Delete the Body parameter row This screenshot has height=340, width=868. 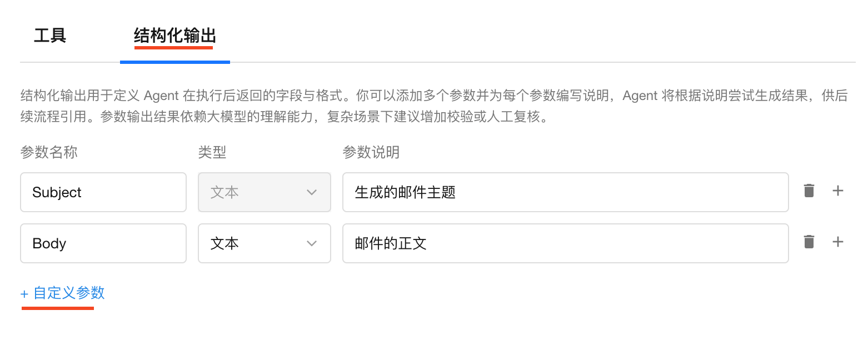[x=809, y=242]
